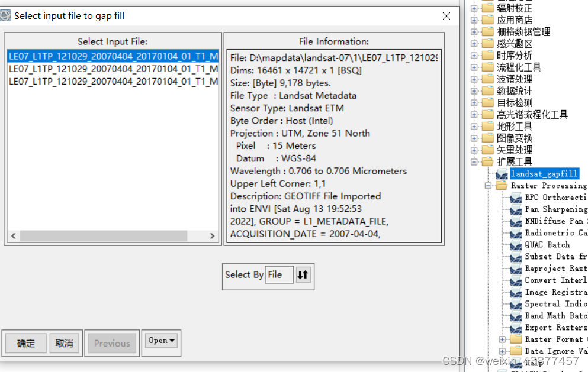Click the Sensor Type: Landsat ETM line
This screenshot has height=372, width=588.
point(287,108)
